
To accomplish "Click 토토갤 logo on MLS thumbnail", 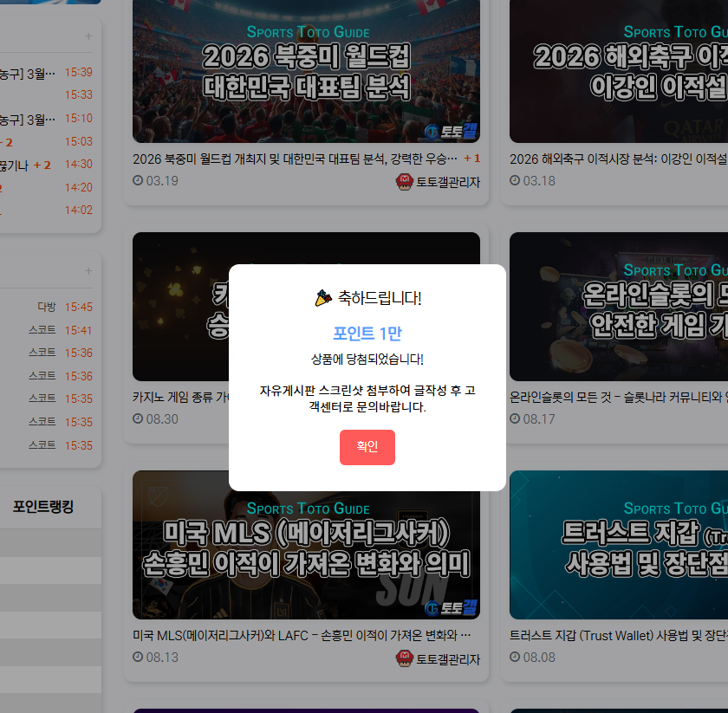I will pyautogui.click(x=451, y=607).
